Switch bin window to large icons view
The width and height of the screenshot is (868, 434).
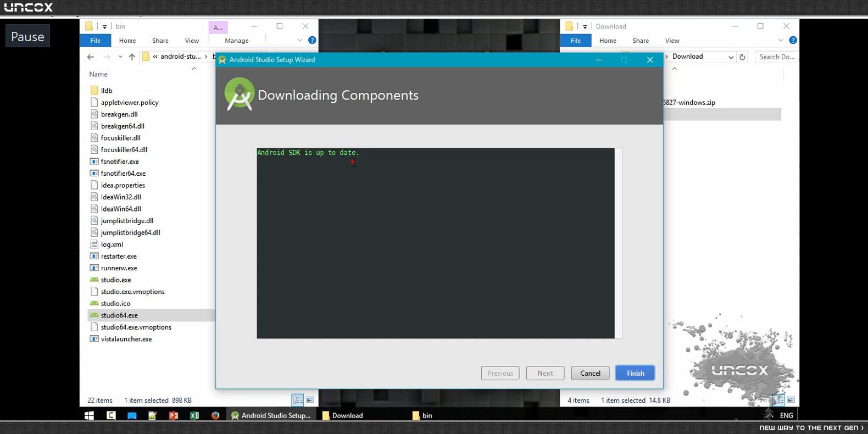[310, 400]
